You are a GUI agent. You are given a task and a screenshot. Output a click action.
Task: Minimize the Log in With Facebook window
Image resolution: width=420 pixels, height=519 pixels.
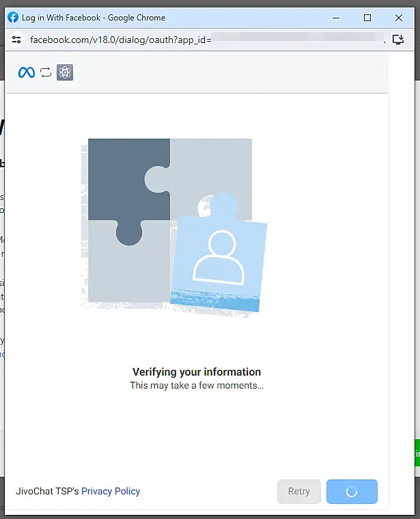(336, 18)
